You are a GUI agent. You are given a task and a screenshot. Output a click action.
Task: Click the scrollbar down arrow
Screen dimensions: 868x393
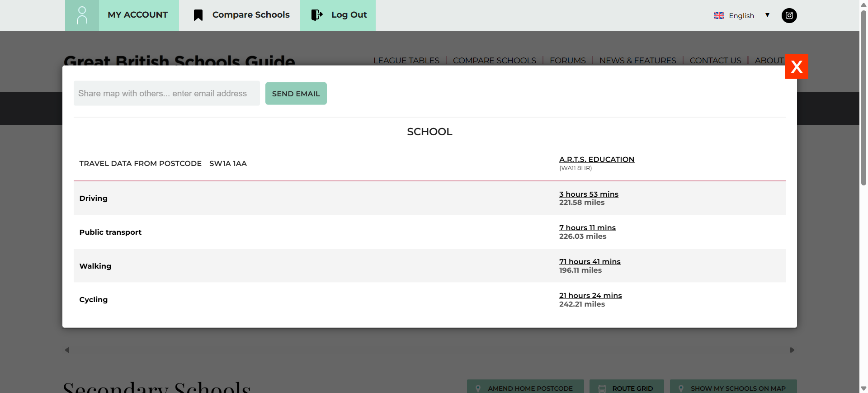pos(863,388)
